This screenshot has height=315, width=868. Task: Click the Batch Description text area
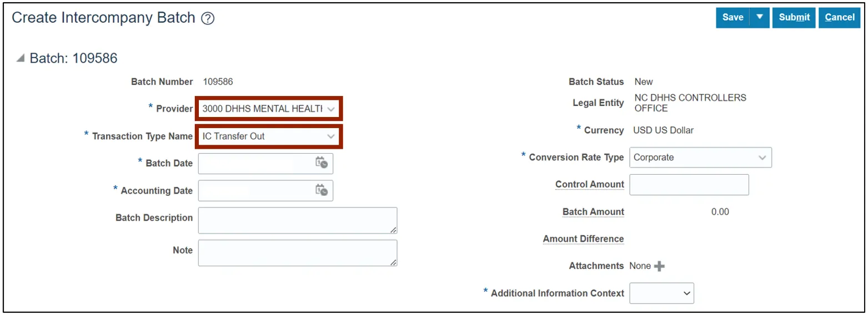(297, 220)
